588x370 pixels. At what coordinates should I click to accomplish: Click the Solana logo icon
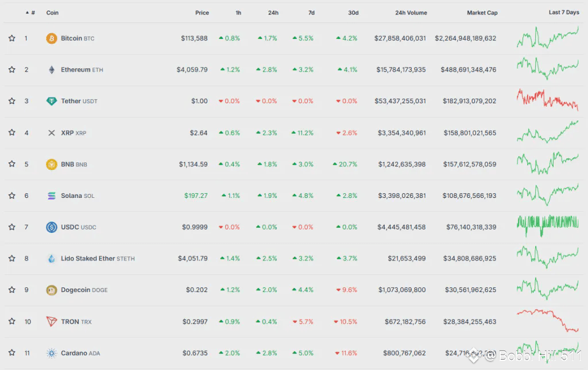[x=52, y=196]
